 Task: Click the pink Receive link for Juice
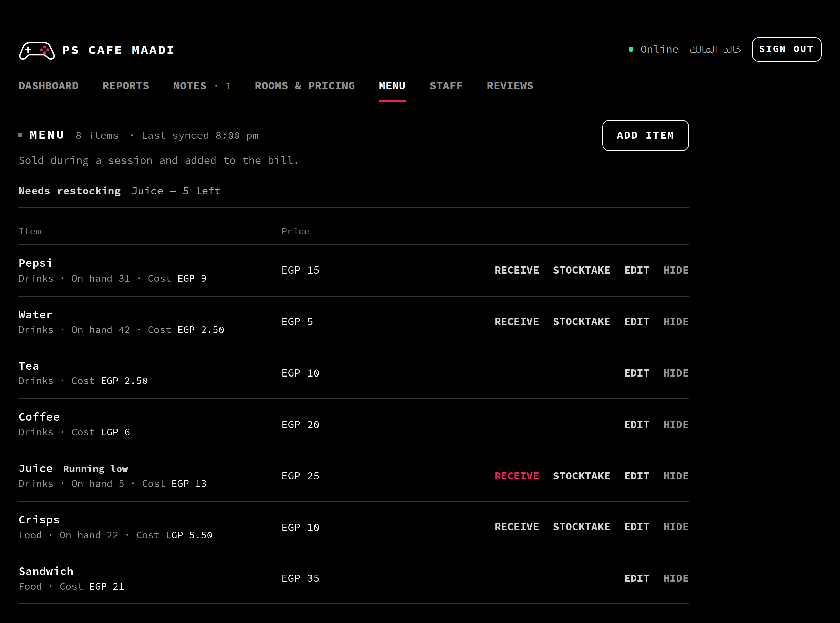(x=517, y=476)
